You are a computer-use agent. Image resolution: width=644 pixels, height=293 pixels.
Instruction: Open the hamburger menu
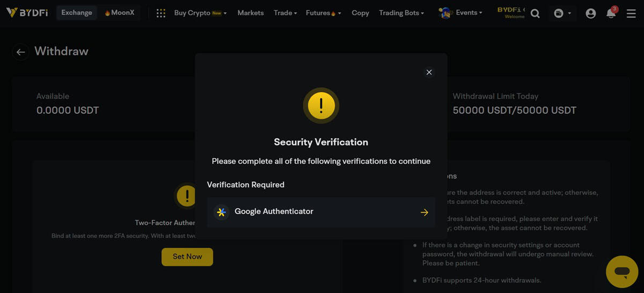(631, 13)
